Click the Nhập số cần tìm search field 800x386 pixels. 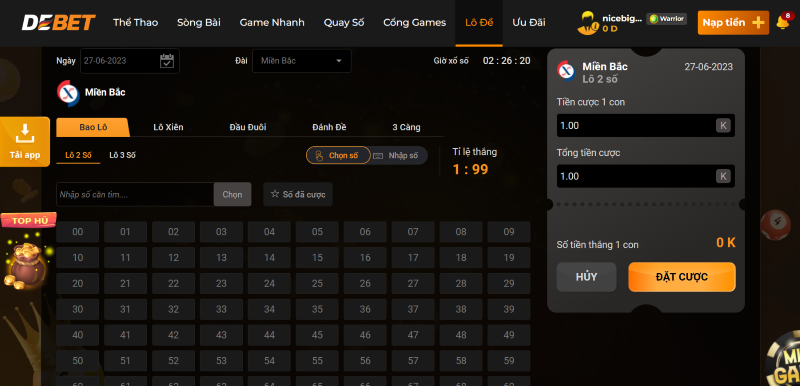click(x=135, y=194)
